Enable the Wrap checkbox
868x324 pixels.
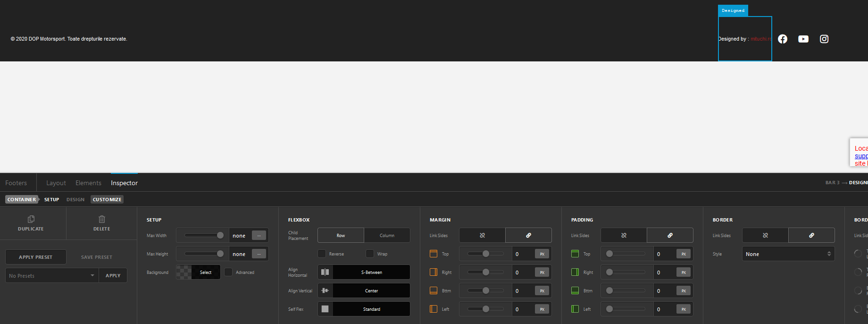370,254
